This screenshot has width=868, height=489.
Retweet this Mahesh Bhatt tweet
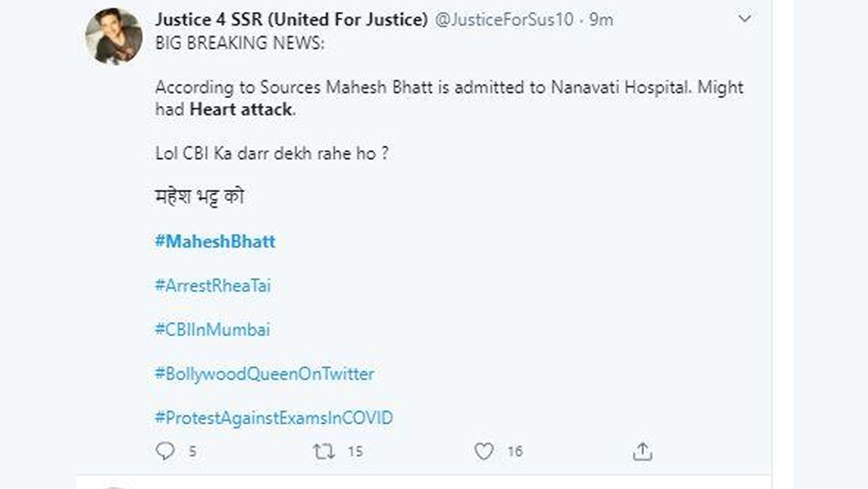point(323,452)
